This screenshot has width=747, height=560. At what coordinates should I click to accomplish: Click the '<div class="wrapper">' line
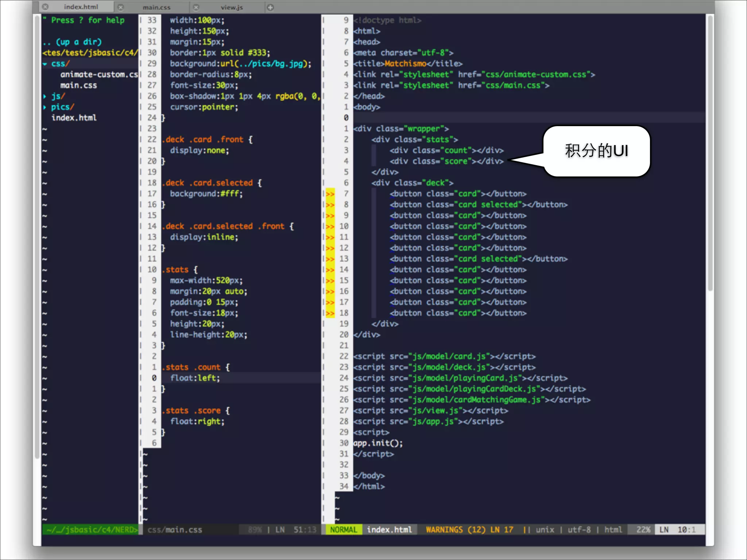coord(401,129)
